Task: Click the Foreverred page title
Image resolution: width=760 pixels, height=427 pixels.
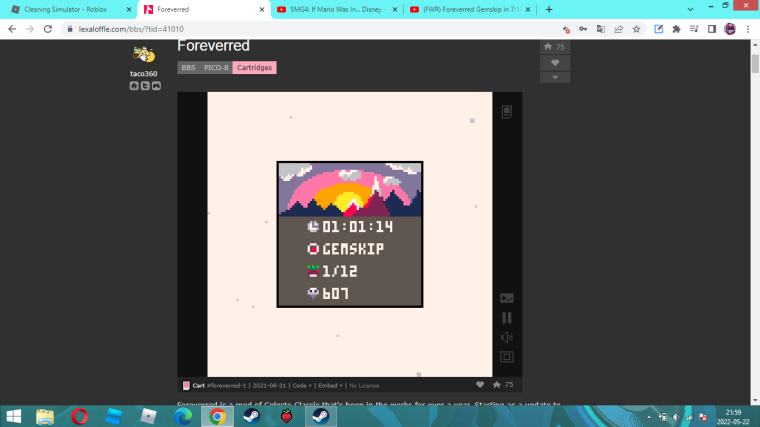Action: point(213,46)
